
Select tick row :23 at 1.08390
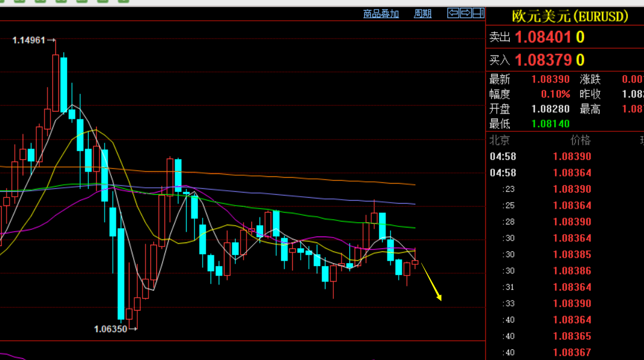[x=565, y=190]
